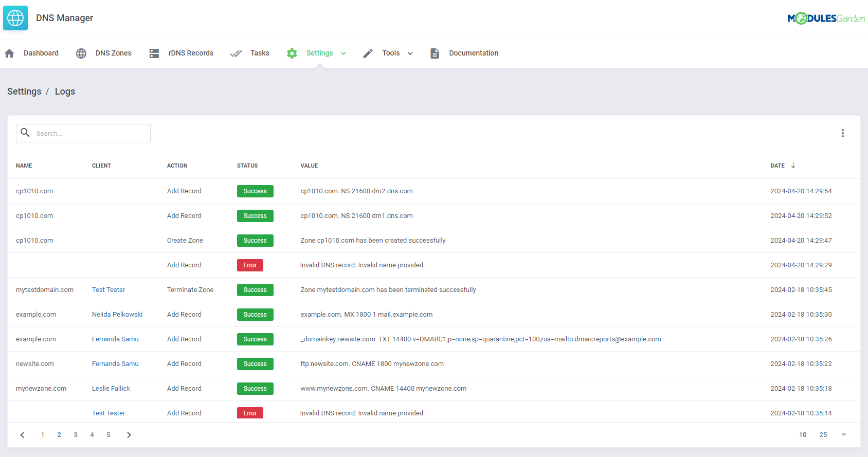Screen dimensions: 868x457
Task: Click the rDNS Records server icon
Action: 154,53
